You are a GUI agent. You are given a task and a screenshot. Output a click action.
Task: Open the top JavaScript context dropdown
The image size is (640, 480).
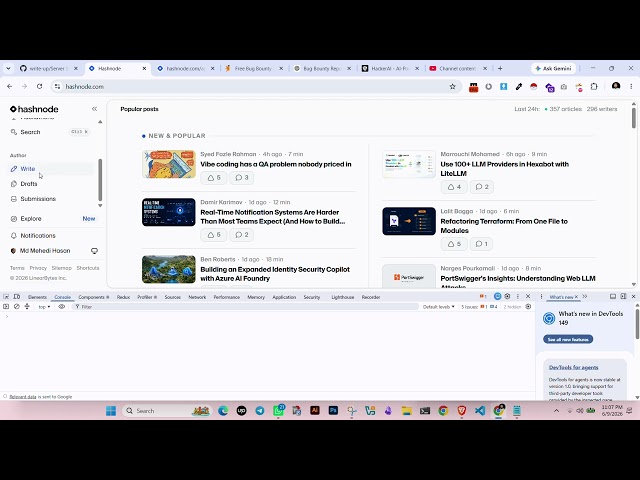[44, 307]
